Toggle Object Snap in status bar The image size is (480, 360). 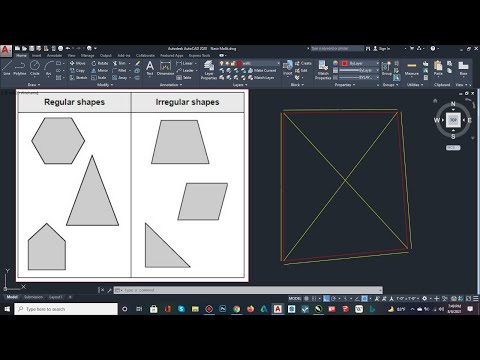pos(365,298)
